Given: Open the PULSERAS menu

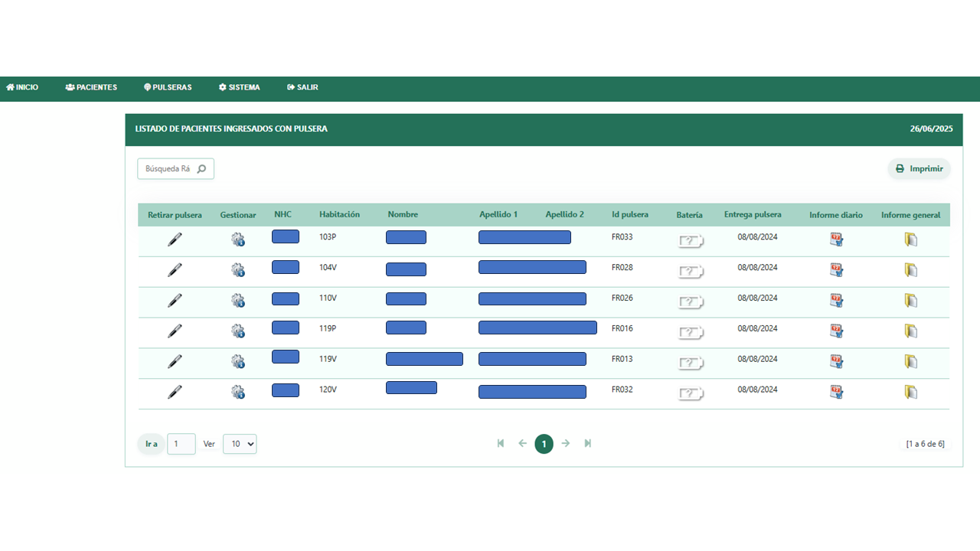Looking at the screenshot, I should (x=168, y=87).
